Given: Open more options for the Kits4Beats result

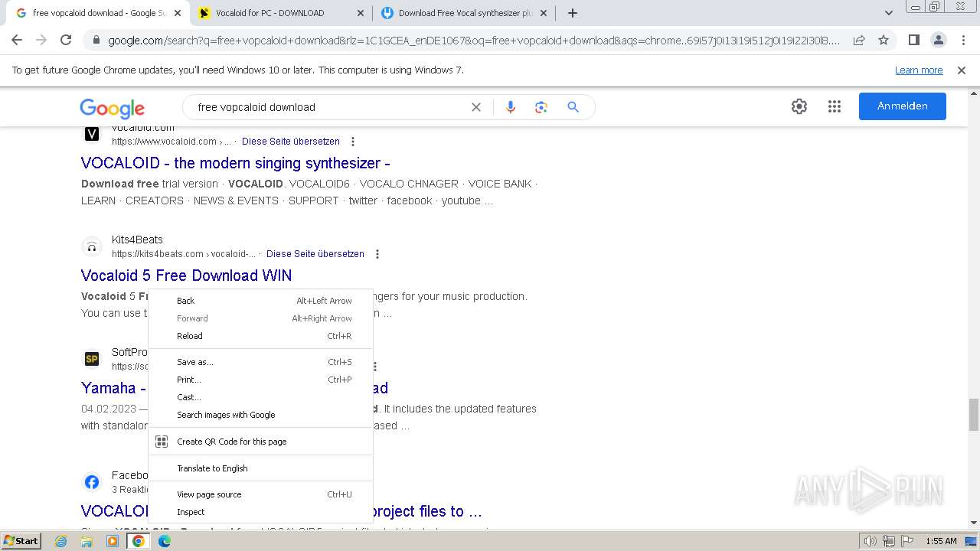Looking at the screenshot, I should [x=377, y=254].
